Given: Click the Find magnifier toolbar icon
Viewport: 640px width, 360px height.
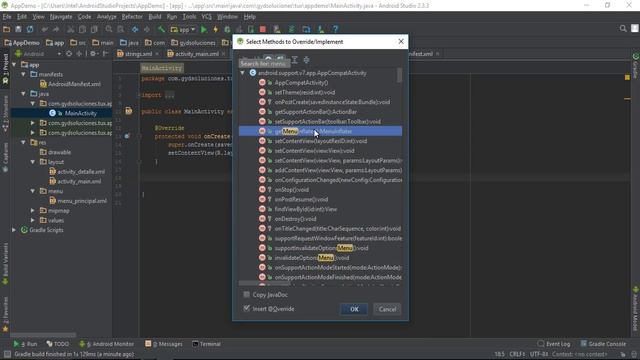Looking at the screenshot, I should 109,29.
